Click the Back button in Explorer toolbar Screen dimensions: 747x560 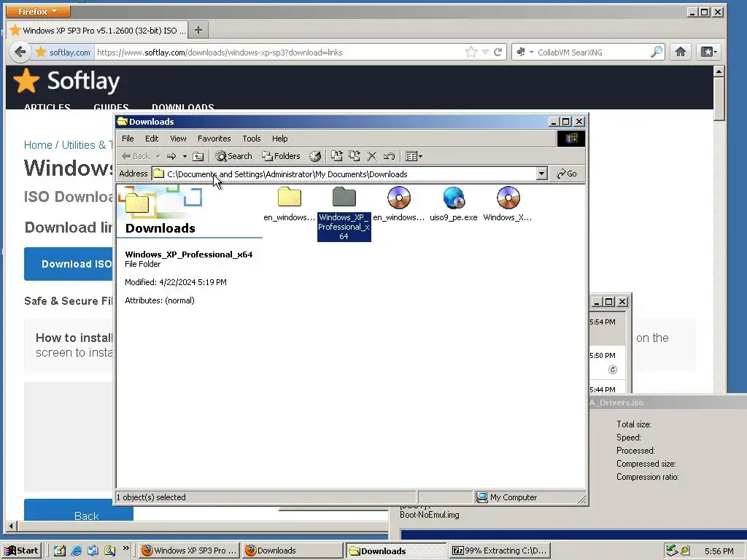coord(135,156)
